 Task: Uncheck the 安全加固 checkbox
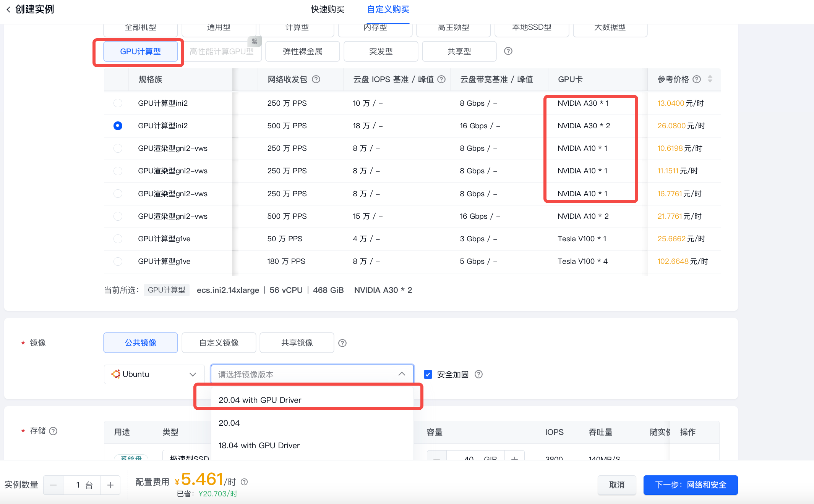(428, 374)
